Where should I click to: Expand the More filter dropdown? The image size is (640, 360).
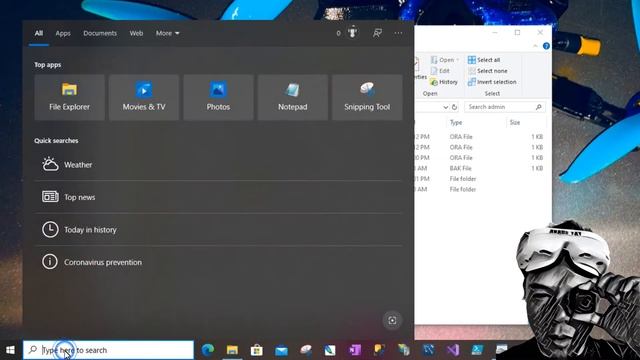pyautogui.click(x=167, y=33)
